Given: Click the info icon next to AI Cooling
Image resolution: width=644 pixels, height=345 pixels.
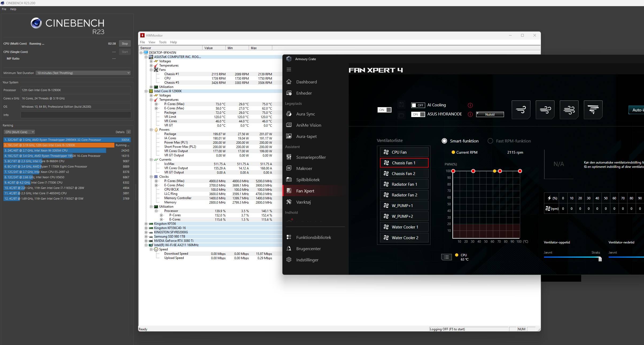Looking at the screenshot, I should 470,105.
